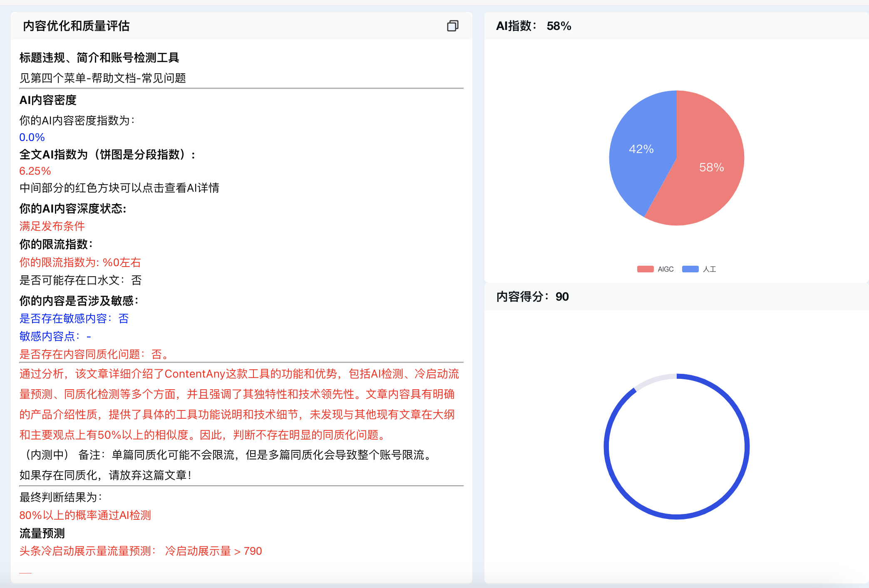Click the 42% label inside the pie chart
869x588 pixels.
tap(641, 149)
